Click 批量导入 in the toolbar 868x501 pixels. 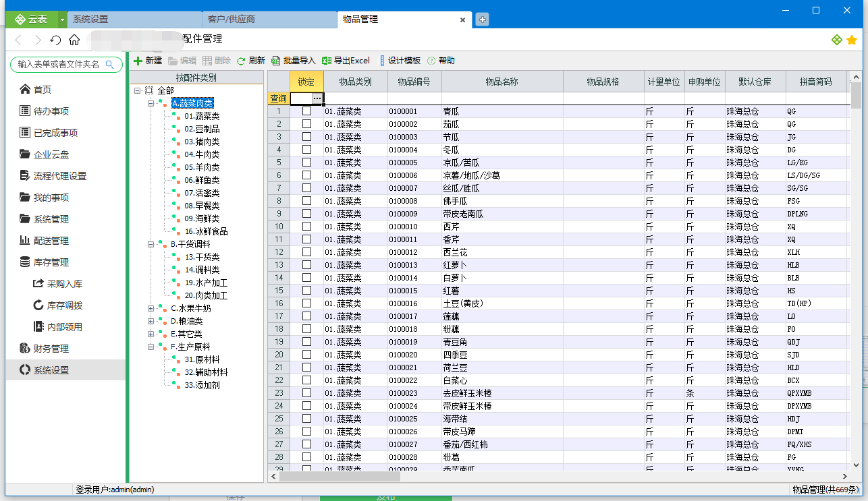(x=293, y=61)
